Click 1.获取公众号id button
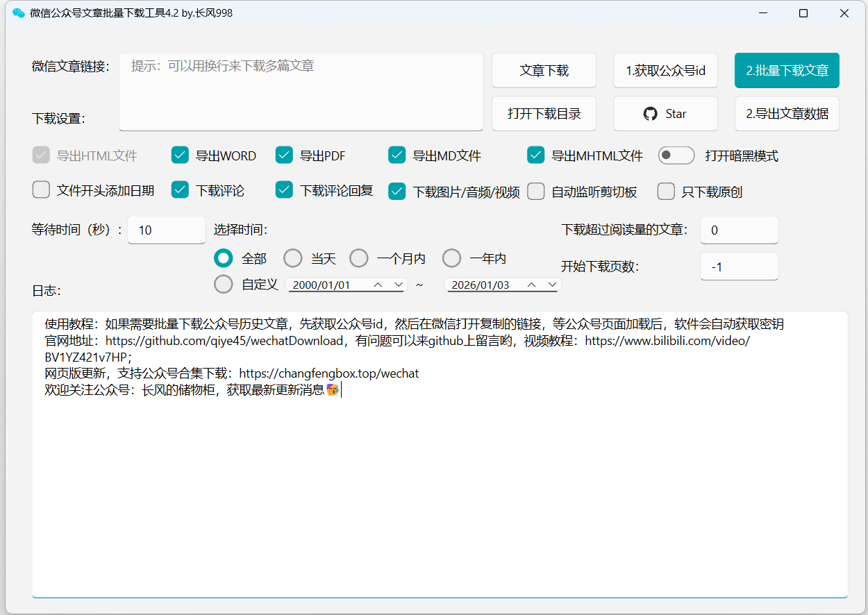This screenshot has width=868, height=615. pyautogui.click(x=665, y=70)
